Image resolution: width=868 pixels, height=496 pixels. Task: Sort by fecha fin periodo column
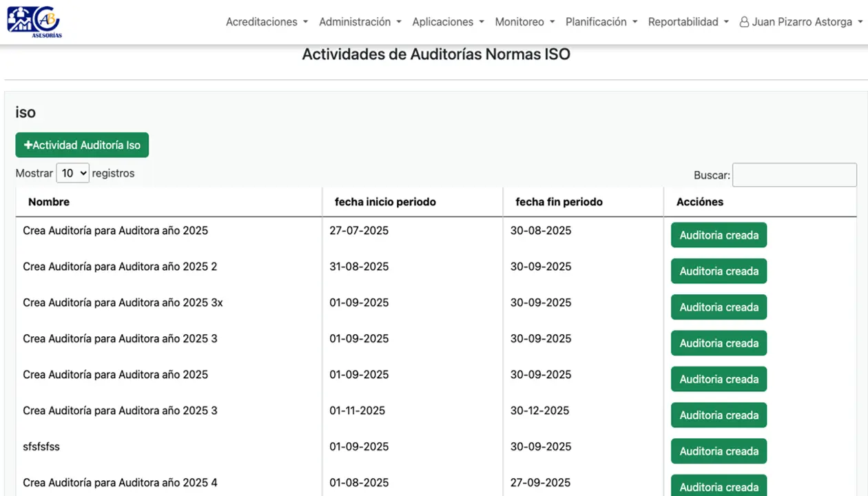tap(559, 202)
